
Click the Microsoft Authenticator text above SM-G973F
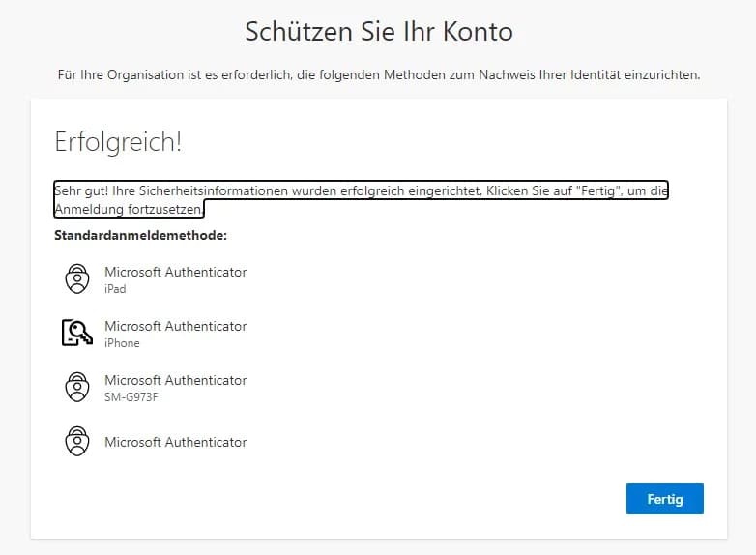(176, 380)
